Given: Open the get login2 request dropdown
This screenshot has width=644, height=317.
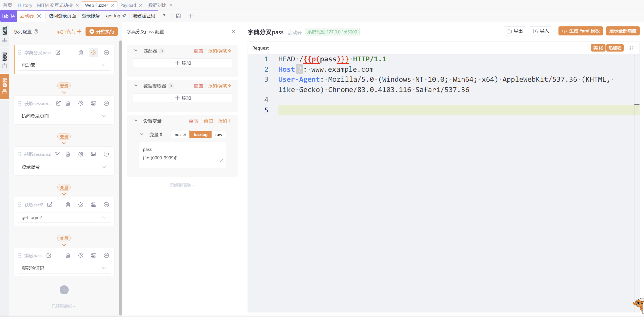Looking at the screenshot, I should [x=64, y=217].
